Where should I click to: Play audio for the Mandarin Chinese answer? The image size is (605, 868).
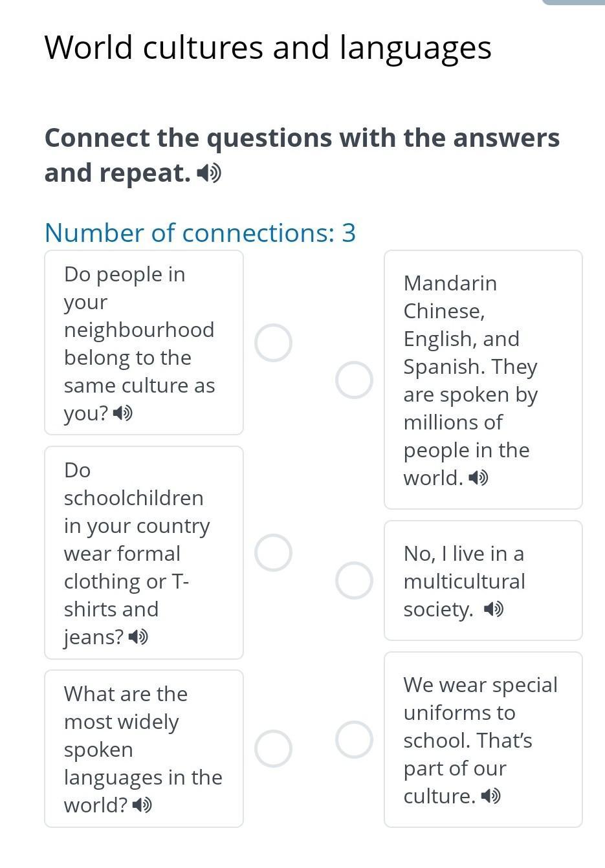coord(478,478)
